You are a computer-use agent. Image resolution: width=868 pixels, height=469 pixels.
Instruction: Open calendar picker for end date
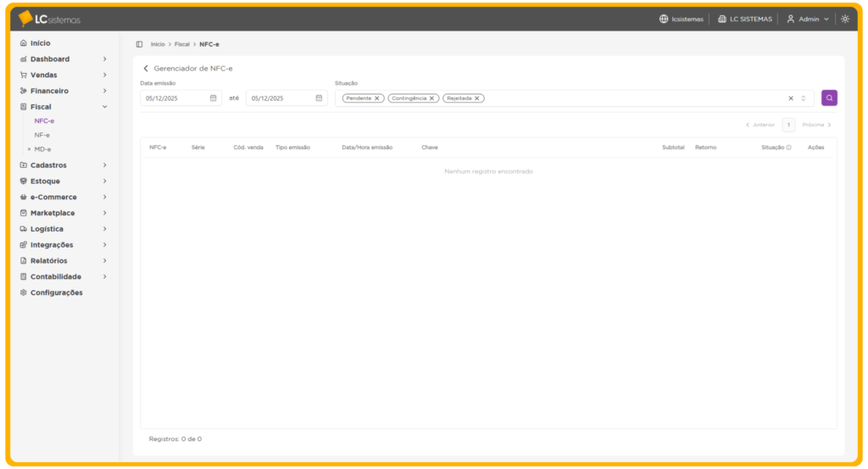point(319,98)
